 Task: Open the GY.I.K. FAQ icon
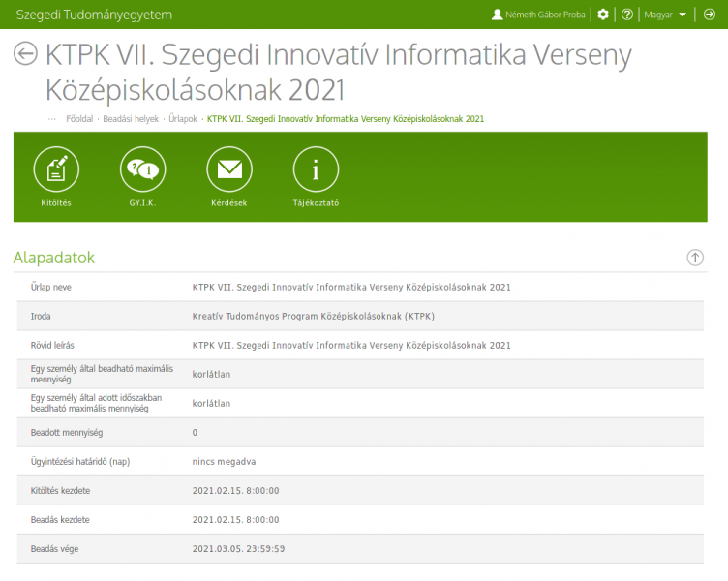point(142,170)
